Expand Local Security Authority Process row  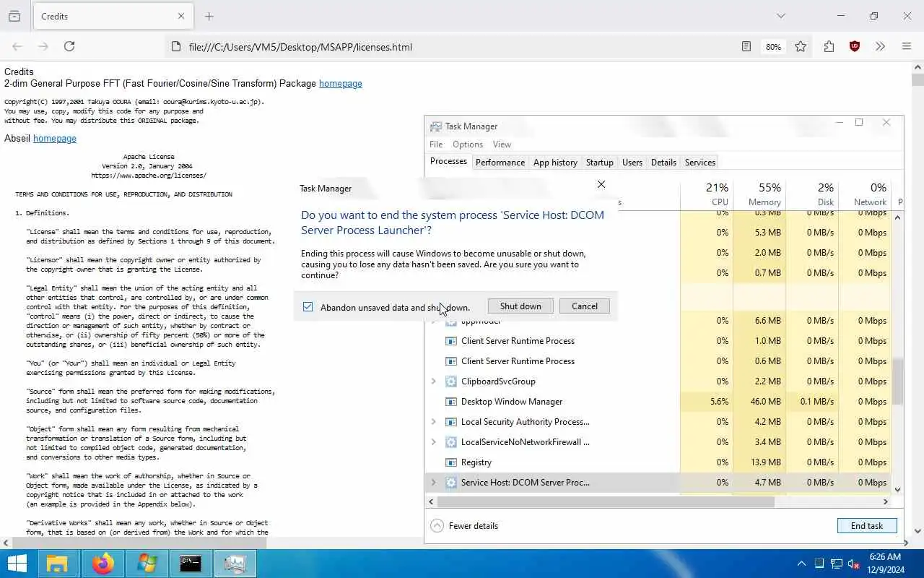coord(433,422)
